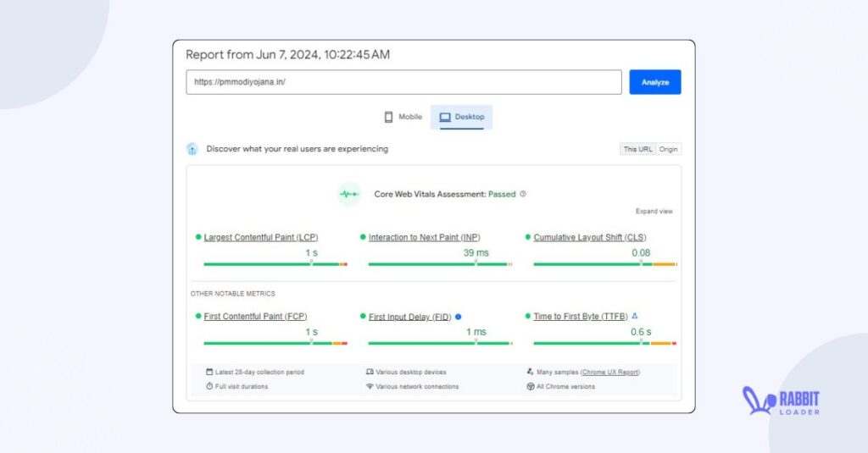Click wifi icon by Various network connections
The image size is (868, 453).
(370, 386)
